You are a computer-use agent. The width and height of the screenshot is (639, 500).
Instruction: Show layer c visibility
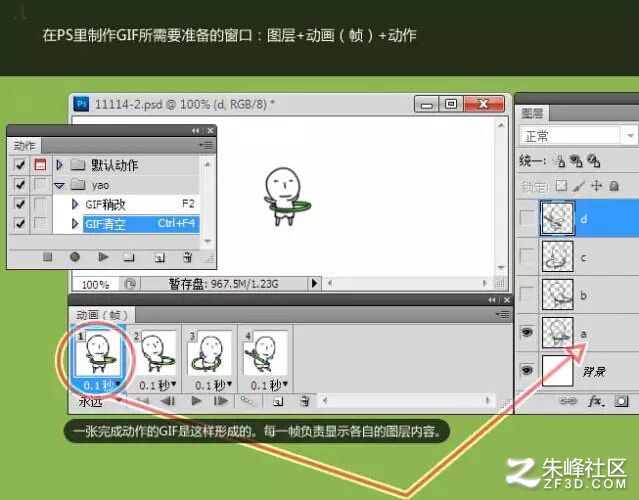pos(527,256)
